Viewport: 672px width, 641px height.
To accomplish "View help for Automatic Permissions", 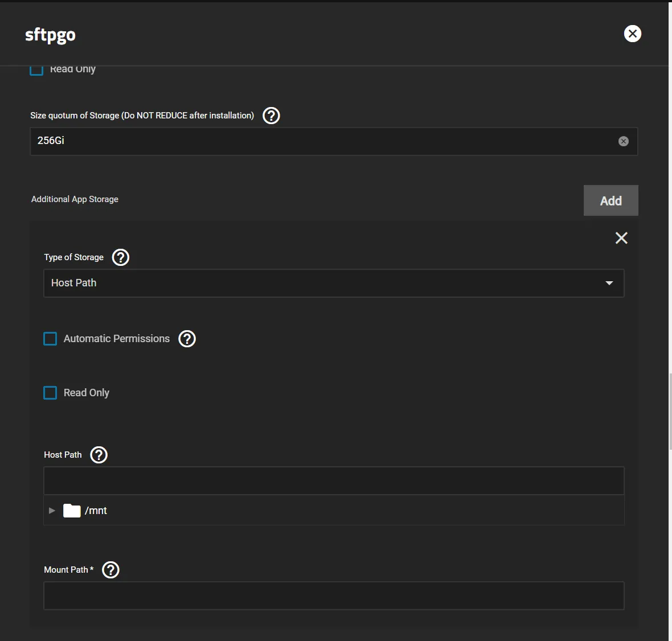I will pos(187,339).
